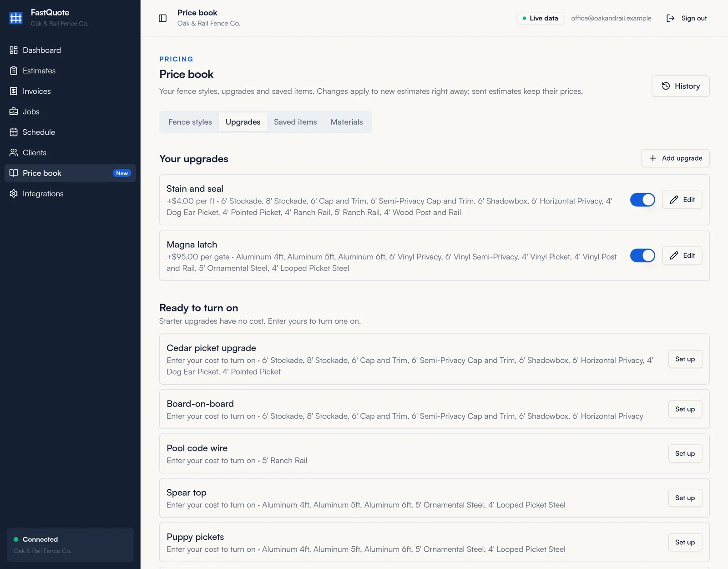Click the Connected status panel

pyautogui.click(x=70, y=545)
